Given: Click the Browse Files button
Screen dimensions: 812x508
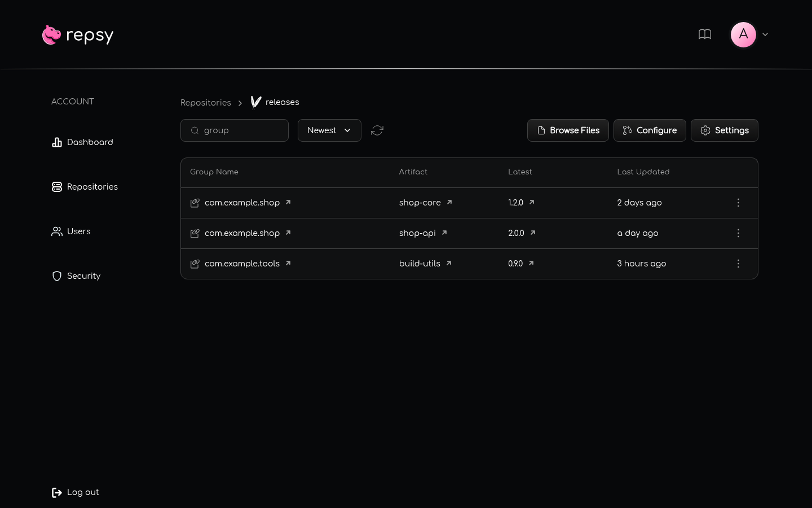Looking at the screenshot, I should tap(568, 130).
